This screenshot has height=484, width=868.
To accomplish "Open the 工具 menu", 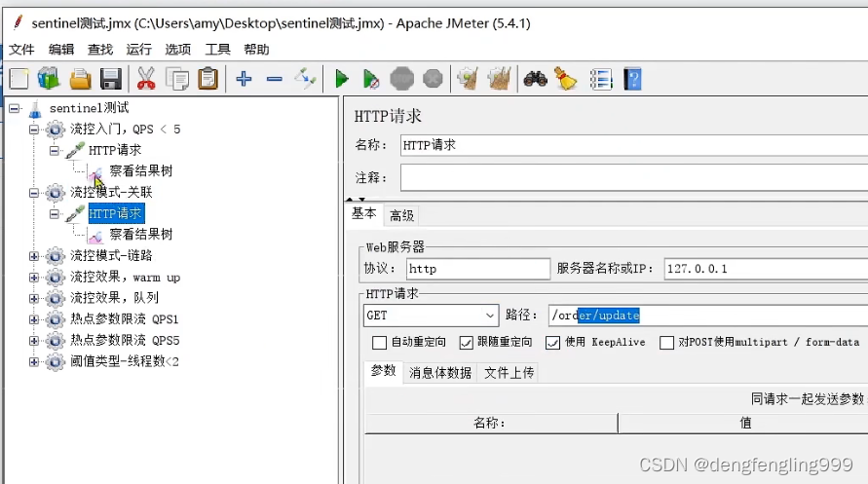I will click(217, 50).
